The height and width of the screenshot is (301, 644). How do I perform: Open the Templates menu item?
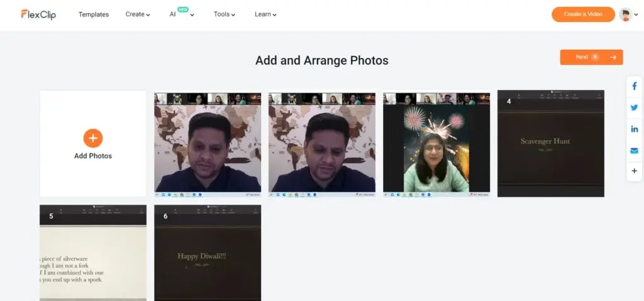click(x=94, y=14)
